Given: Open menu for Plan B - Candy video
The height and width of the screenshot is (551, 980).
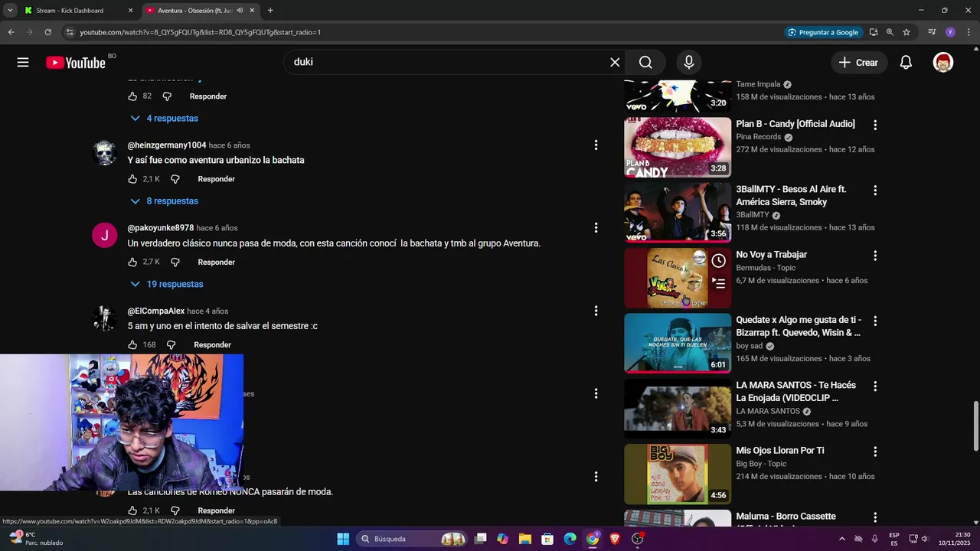Looking at the screenshot, I should pyautogui.click(x=875, y=125).
